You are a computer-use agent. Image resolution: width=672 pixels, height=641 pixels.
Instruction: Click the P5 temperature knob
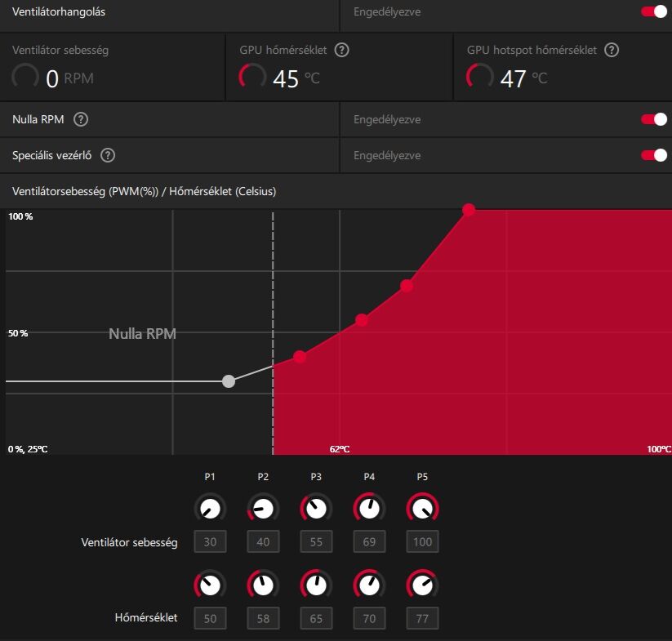423,585
